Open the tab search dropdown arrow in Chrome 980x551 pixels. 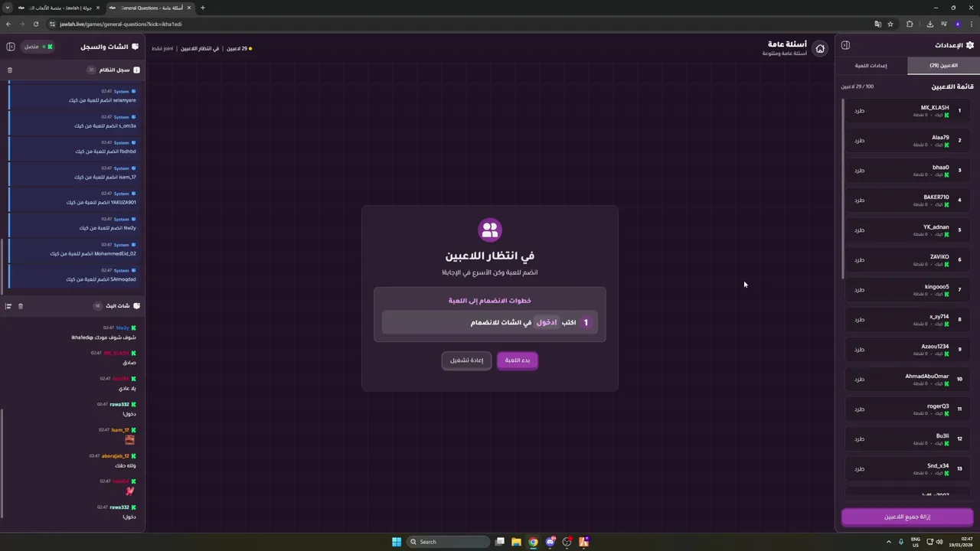point(8,8)
